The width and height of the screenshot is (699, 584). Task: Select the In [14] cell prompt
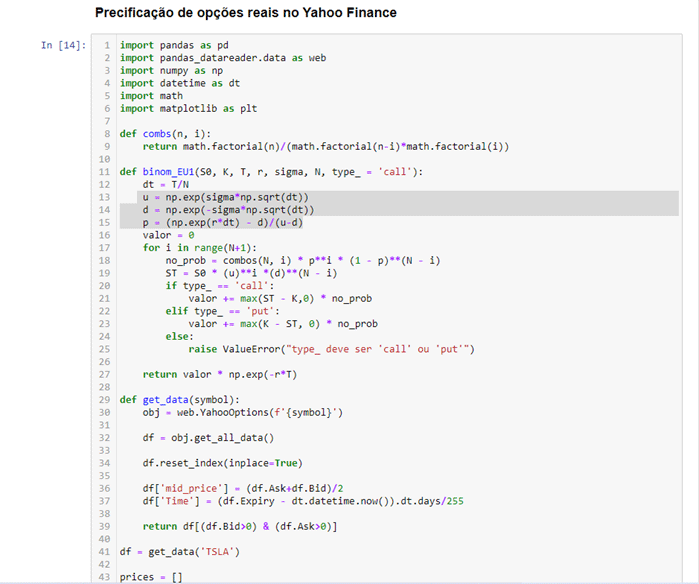(63, 46)
